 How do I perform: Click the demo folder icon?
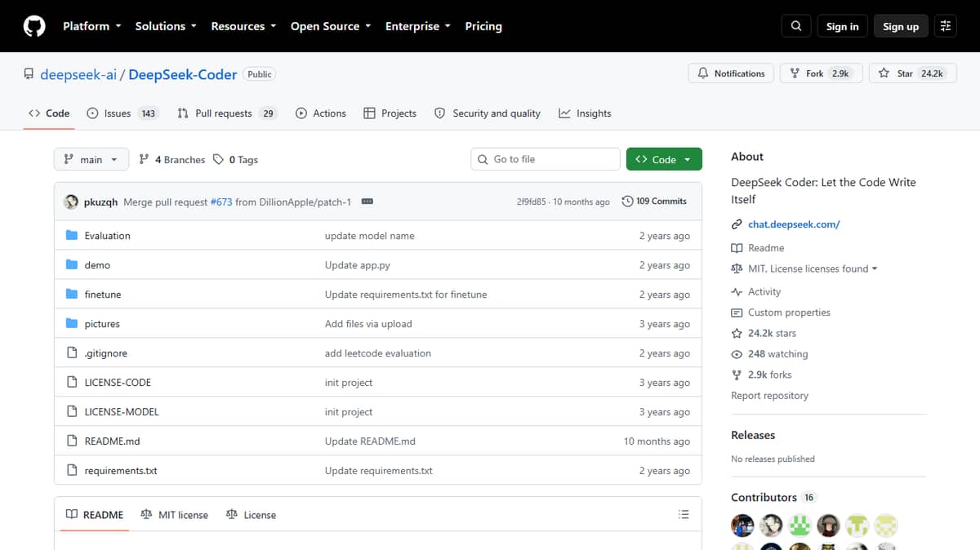click(72, 265)
